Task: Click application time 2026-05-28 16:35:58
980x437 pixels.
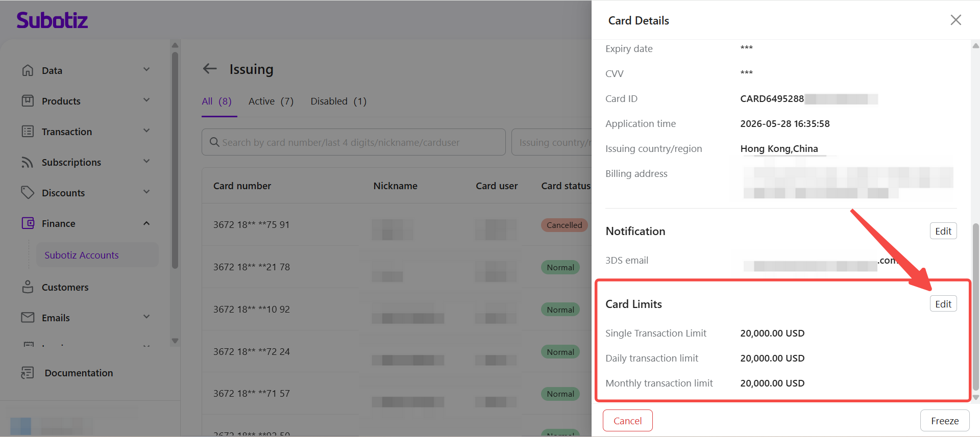Action: coord(785,123)
